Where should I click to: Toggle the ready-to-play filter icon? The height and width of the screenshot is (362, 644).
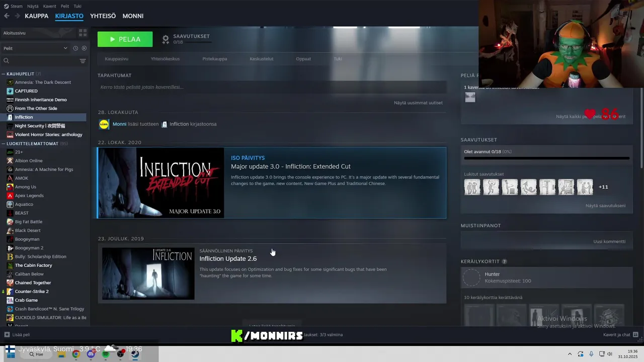pyautogui.click(x=84, y=48)
